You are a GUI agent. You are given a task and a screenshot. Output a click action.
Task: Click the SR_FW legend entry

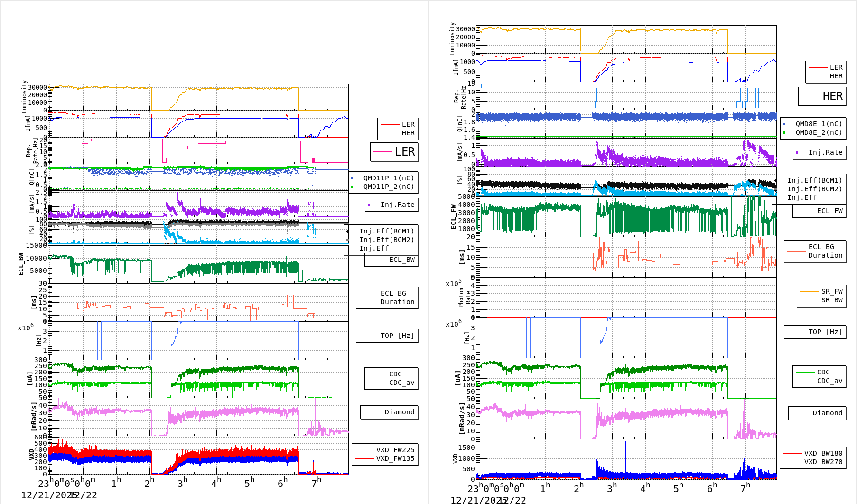pos(831,291)
